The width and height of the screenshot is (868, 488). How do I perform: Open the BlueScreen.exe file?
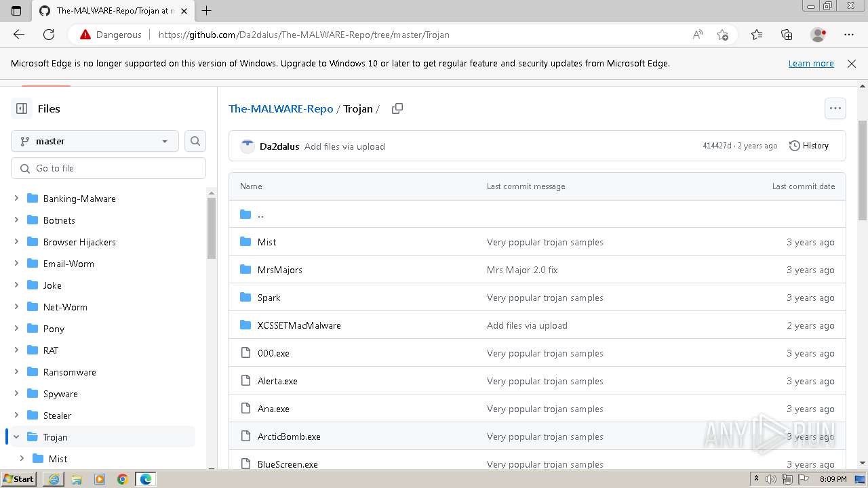pyautogui.click(x=288, y=464)
